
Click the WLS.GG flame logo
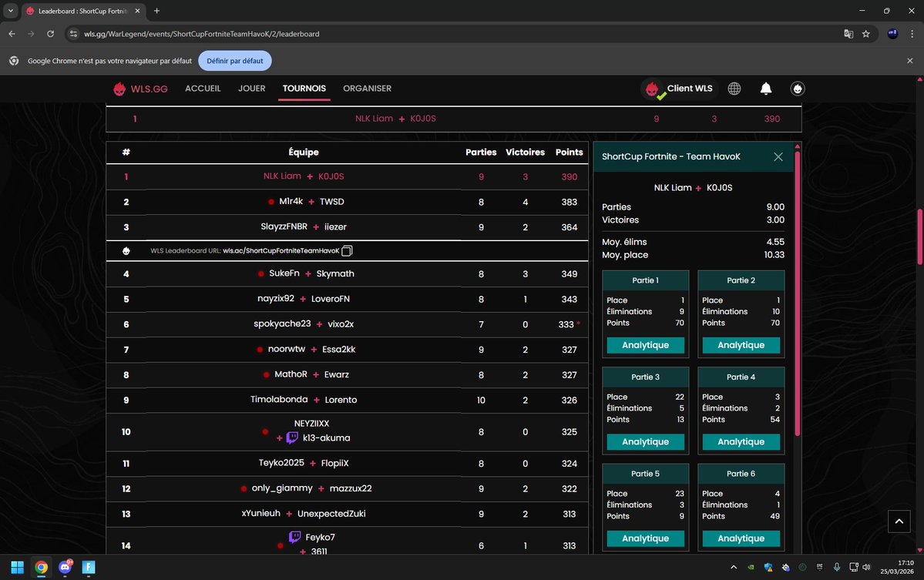click(119, 89)
